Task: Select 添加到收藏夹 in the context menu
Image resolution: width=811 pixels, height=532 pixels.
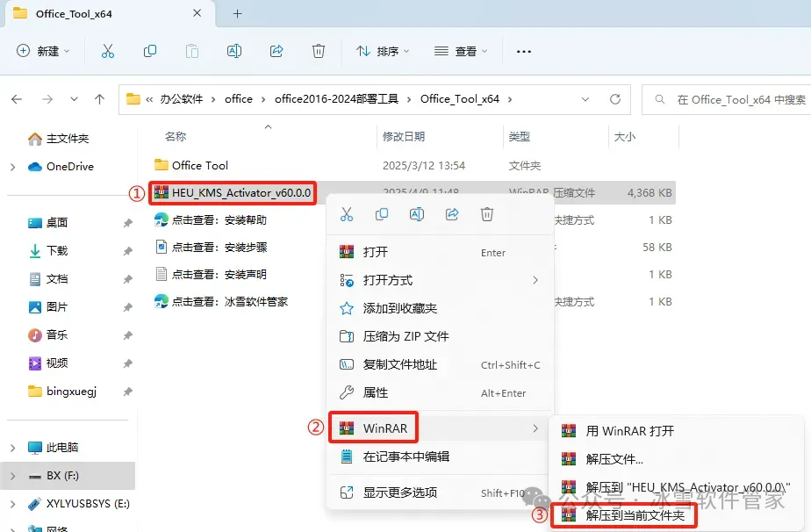Action: [440, 308]
